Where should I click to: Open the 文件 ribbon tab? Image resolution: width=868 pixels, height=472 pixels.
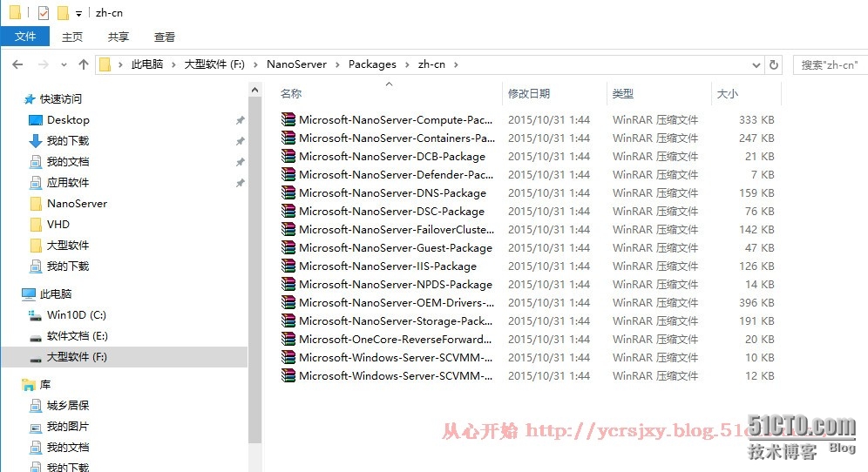point(25,37)
